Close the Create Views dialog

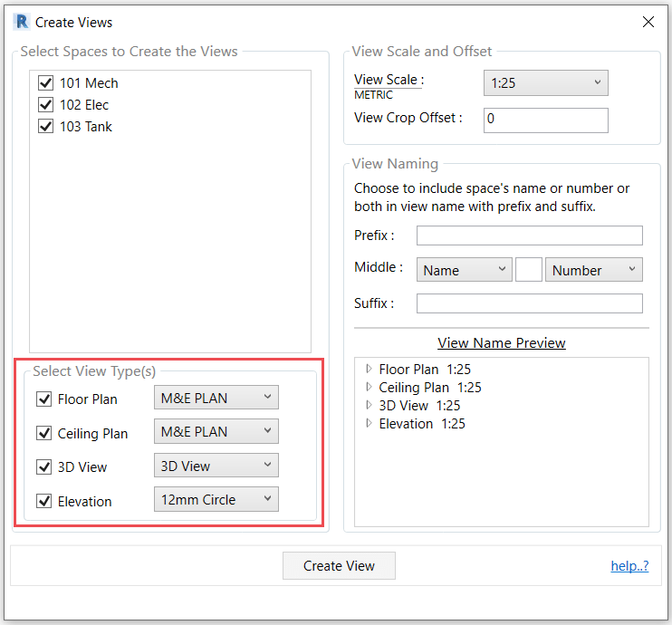648,22
